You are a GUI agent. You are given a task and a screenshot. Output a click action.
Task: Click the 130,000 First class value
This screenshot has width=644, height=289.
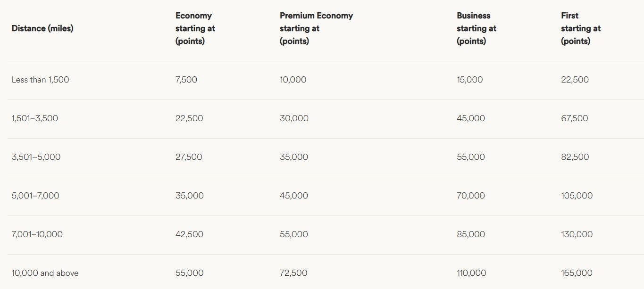click(577, 234)
